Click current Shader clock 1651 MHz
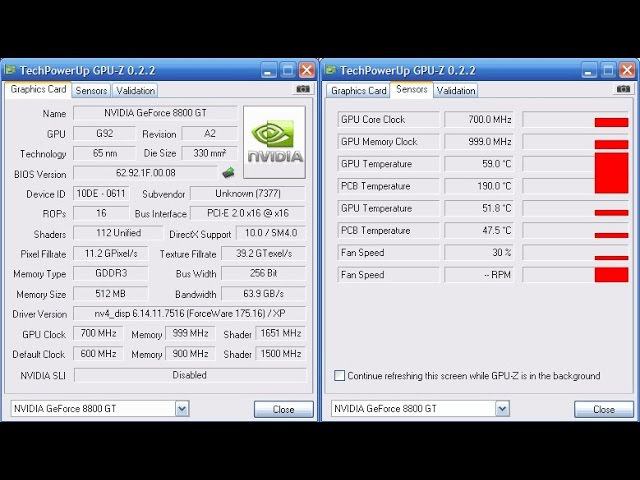The height and width of the screenshot is (480, 640). click(281, 333)
